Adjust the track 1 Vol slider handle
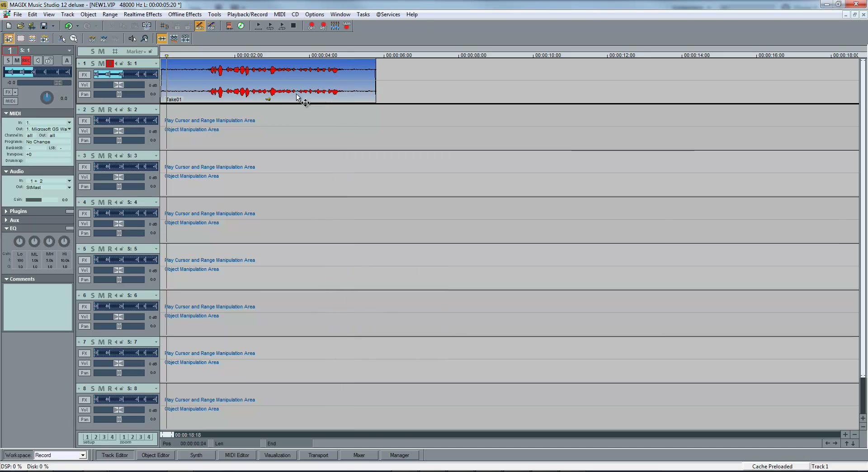Screen dimensions: 868x472 tap(118, 85)
